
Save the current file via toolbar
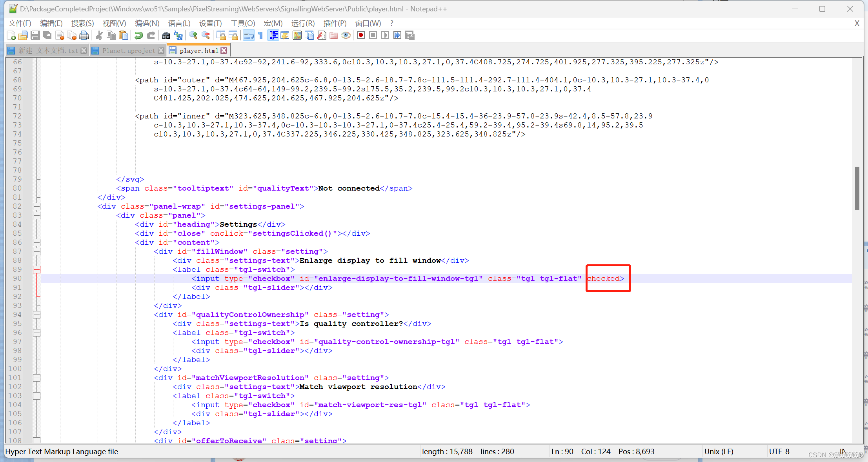pyautogui.click(x=35, y=36)
